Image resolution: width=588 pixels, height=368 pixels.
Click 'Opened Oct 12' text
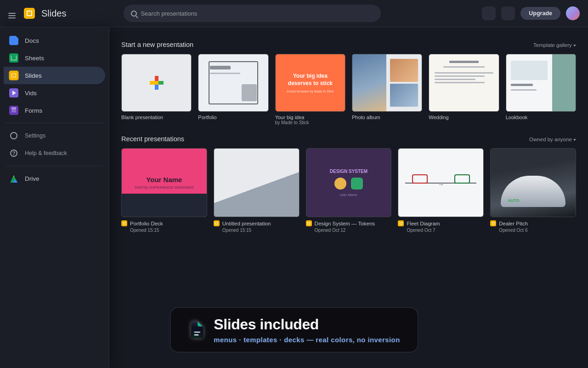pos(330,230)
